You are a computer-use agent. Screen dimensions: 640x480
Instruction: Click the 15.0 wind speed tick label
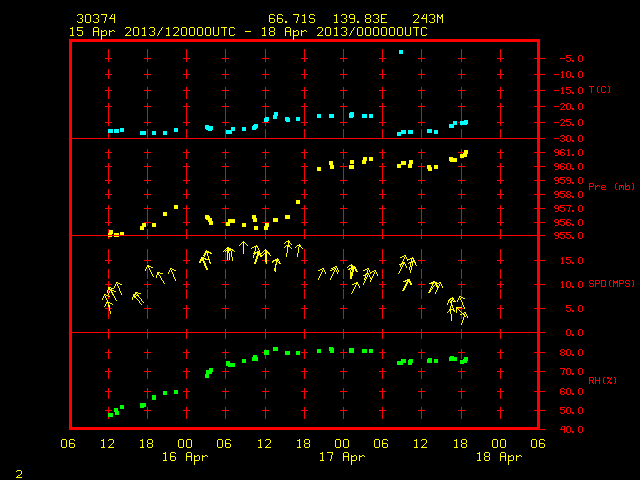pos(571,261)
